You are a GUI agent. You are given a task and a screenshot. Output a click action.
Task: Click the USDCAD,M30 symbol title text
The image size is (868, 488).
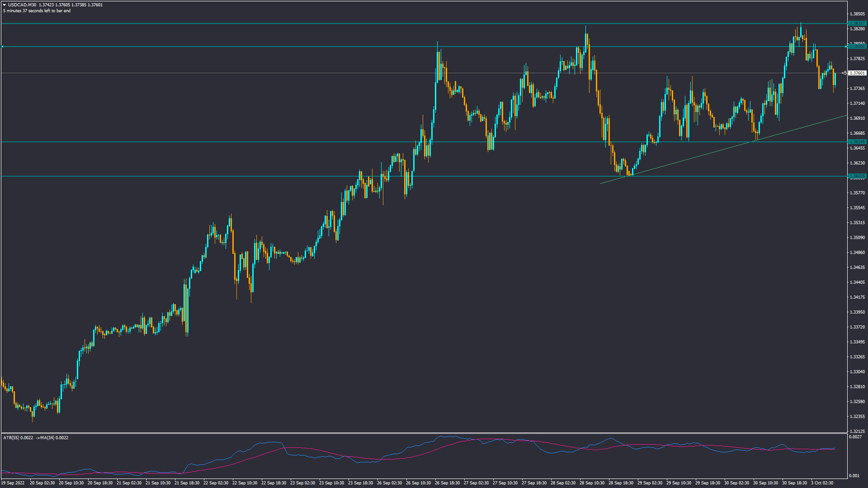tap(22, 5)
